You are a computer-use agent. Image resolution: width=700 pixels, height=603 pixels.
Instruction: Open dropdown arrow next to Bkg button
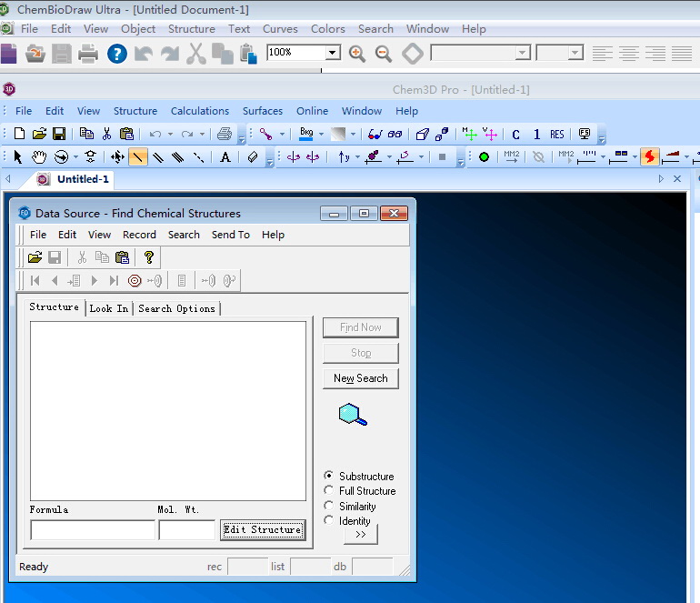tap(321, 134)
